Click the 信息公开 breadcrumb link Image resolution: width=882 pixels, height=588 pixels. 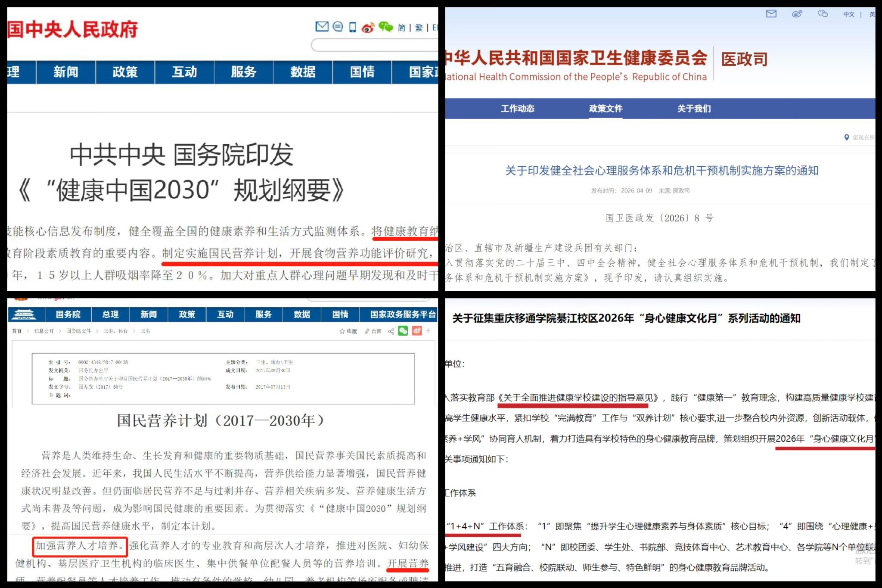point(43,331)
